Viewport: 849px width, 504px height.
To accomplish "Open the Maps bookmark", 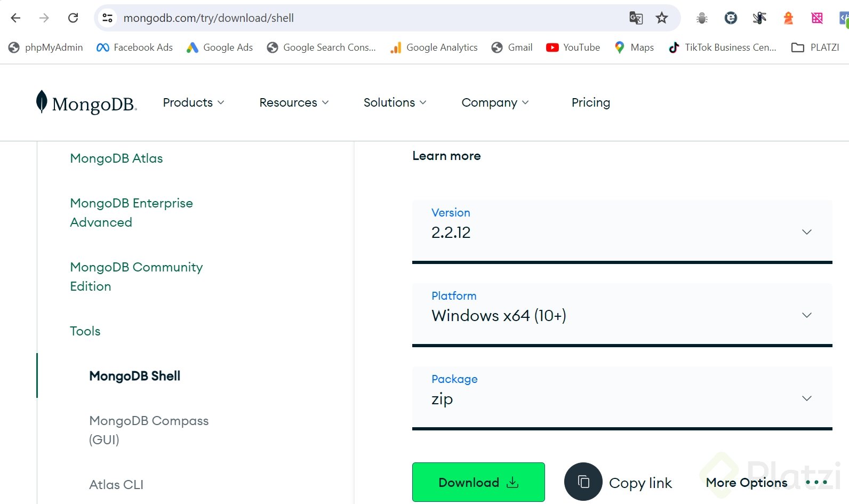I will 634,47.
